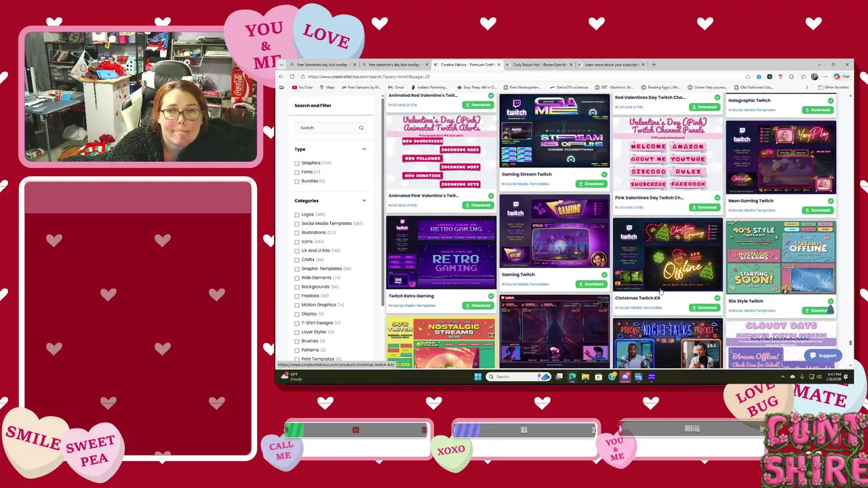Click the filter sidebar vertical scrollbar
The width and height of the screenshot is (868, 488).
pyautogui.click(x=382, y=203)
